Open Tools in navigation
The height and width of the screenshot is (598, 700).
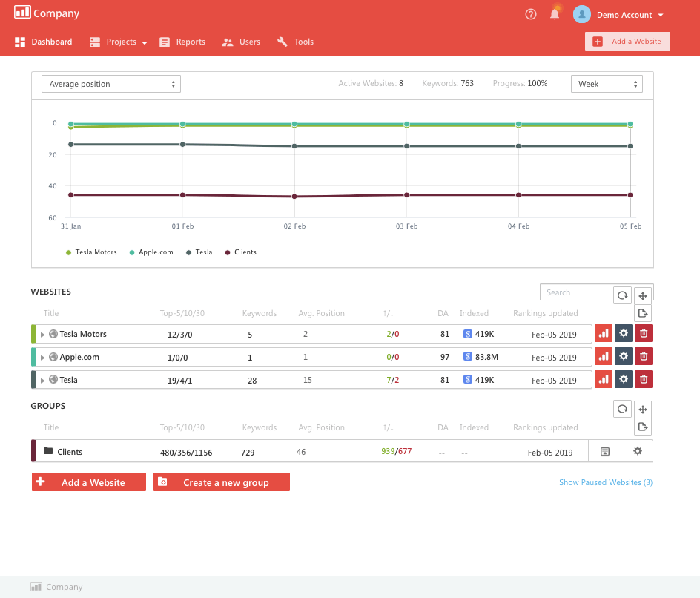(x=295, y=42)
